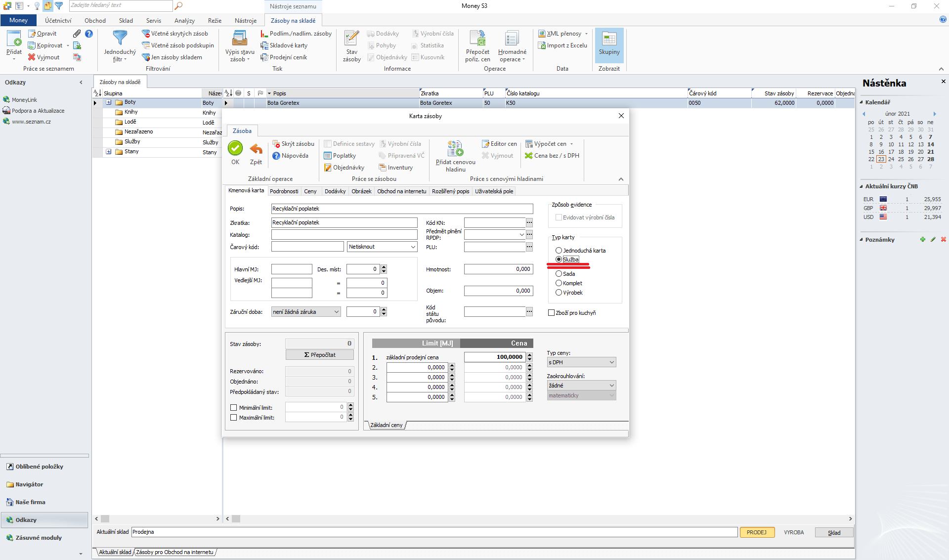The image size is (949, 560).
Task: Click Skladové karty print option
Action: coord(284,45)
